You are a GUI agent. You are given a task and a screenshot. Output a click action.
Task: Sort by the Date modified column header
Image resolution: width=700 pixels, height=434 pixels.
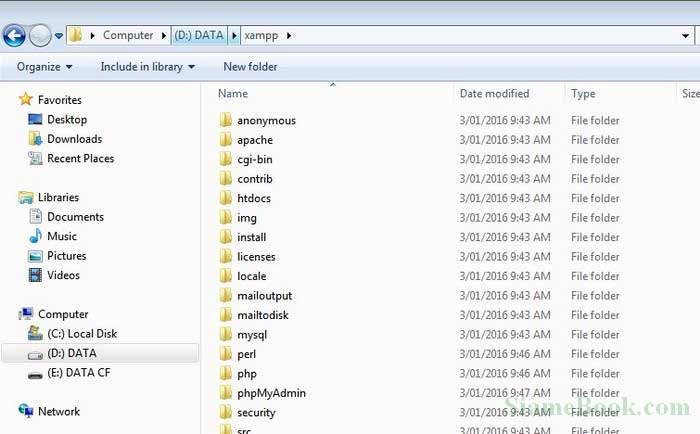pyautogui.click(x=494, y=94)
